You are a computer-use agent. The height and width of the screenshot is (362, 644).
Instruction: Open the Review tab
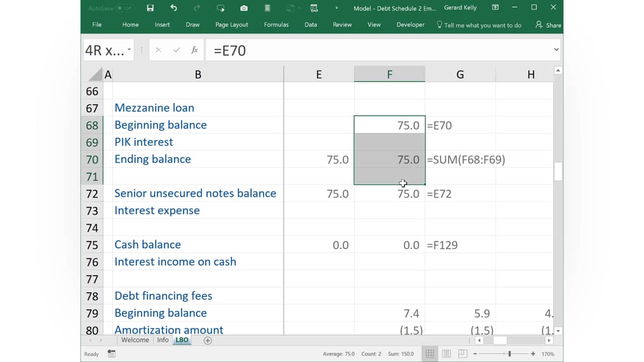coord(342,25)
